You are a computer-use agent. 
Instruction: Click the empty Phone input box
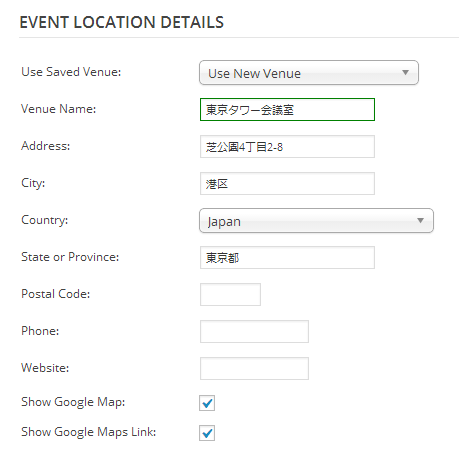(254, 332)
